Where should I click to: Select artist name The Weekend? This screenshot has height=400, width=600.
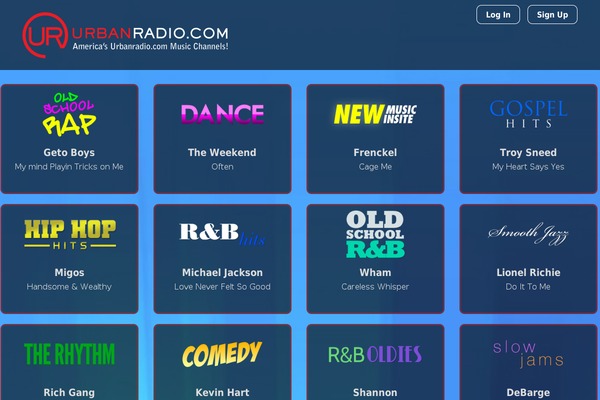pyautogui.click(x=222, y=152)
